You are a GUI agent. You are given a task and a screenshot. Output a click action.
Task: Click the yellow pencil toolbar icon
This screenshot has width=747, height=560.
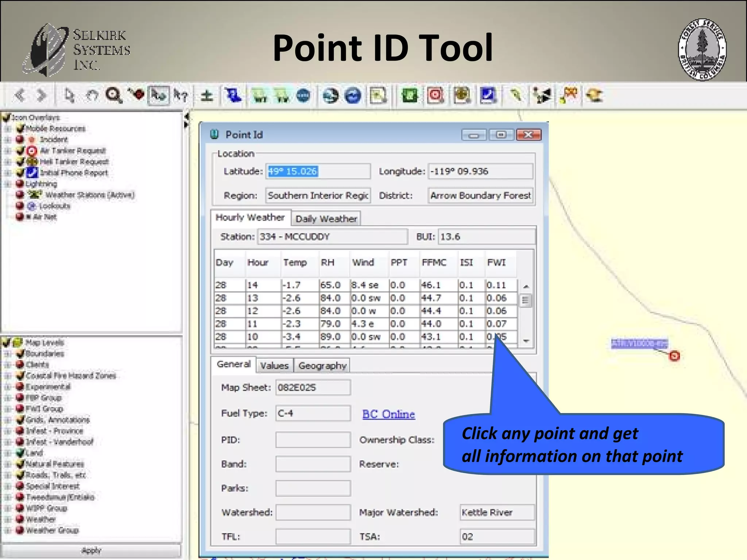coord(515,96)
